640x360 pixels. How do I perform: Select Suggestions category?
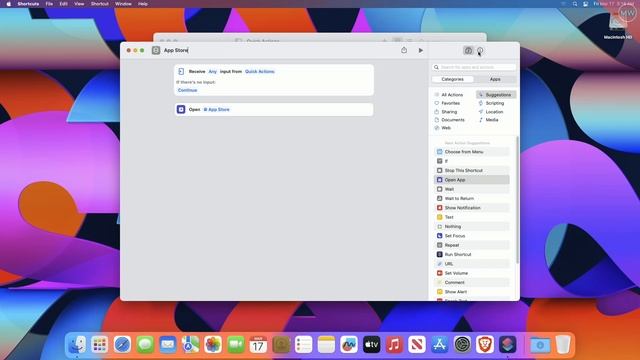[496, 95]
